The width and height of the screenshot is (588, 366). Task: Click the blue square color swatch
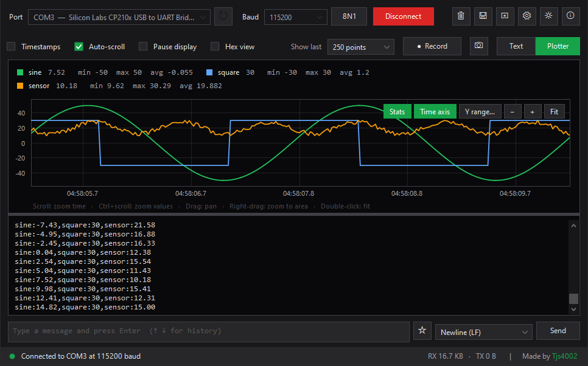[x=209, y=72]
